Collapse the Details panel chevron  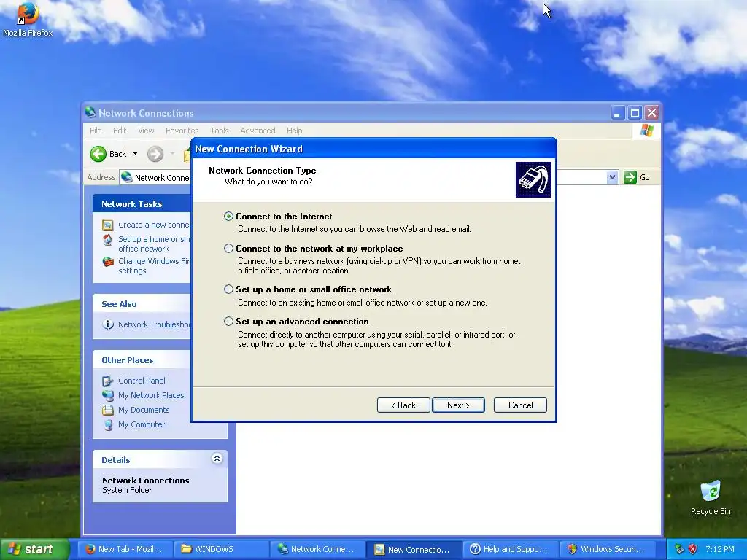(217, 459)
